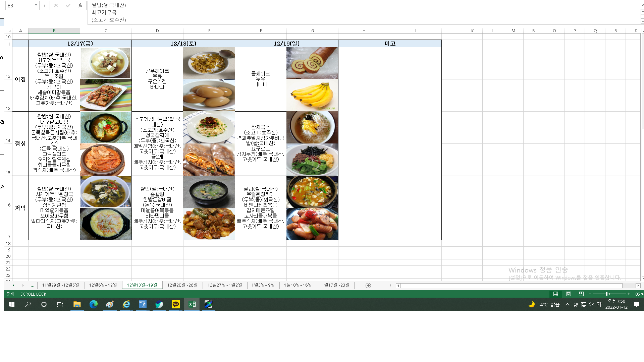Viewport: 644px width, 362px height.
Task: Select the 콘푸레이크 우유 menu cell
Action: (157, 79)
